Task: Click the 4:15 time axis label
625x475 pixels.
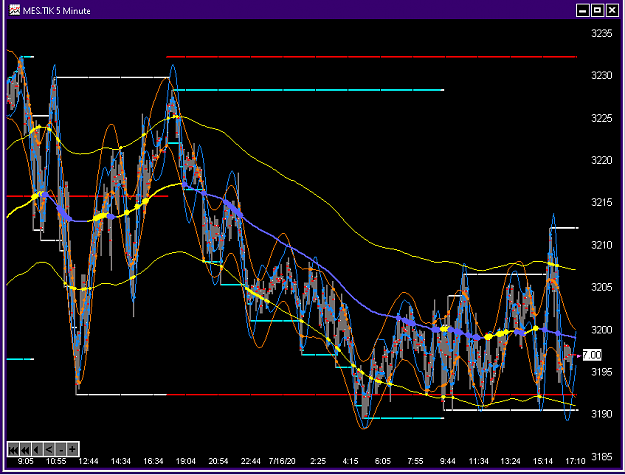Action: tap(350, 461)
